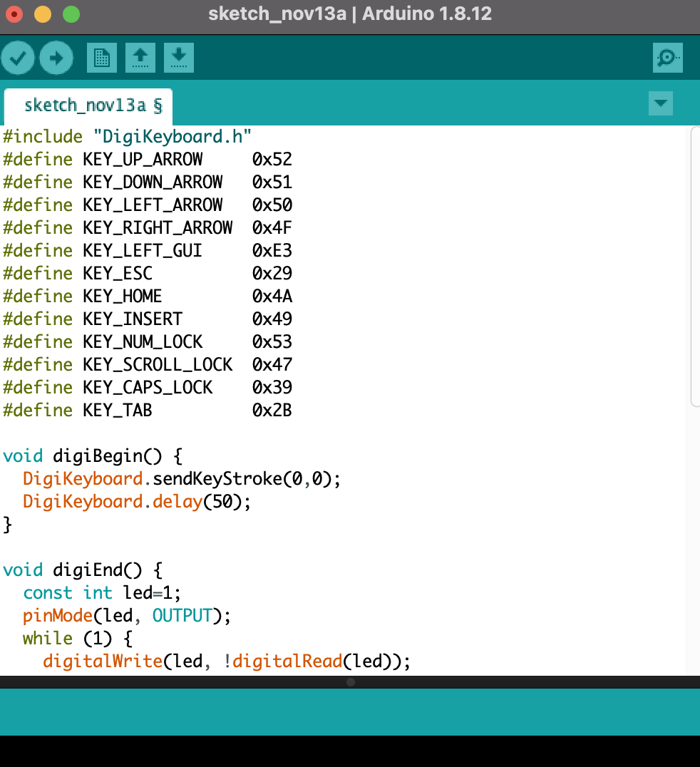Open a sketch with the up-arrow icon
The width and height of the screenshot is (700, 767).
(140, 58)
